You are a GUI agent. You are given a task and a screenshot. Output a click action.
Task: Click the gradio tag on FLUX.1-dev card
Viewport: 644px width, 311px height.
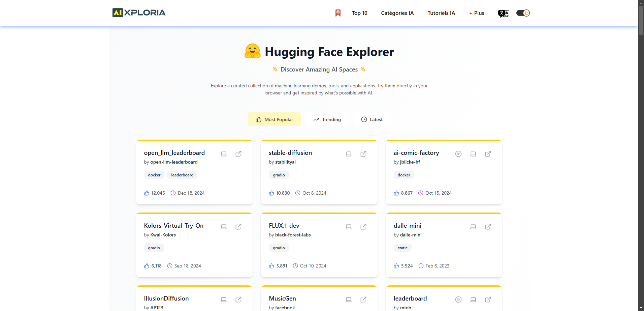tap(279, 248)
